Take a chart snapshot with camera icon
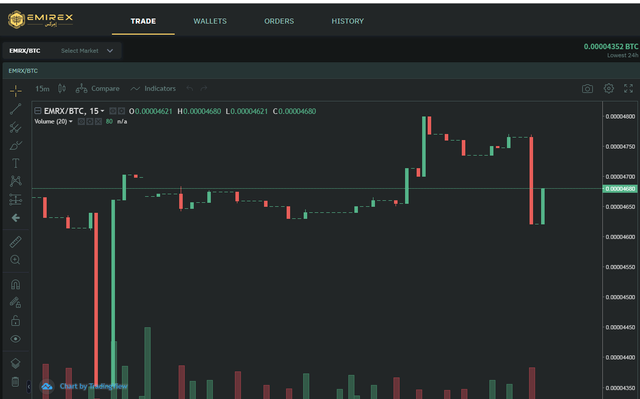The width and height of the screenshot is (640, 399). [x=587, y=89]
